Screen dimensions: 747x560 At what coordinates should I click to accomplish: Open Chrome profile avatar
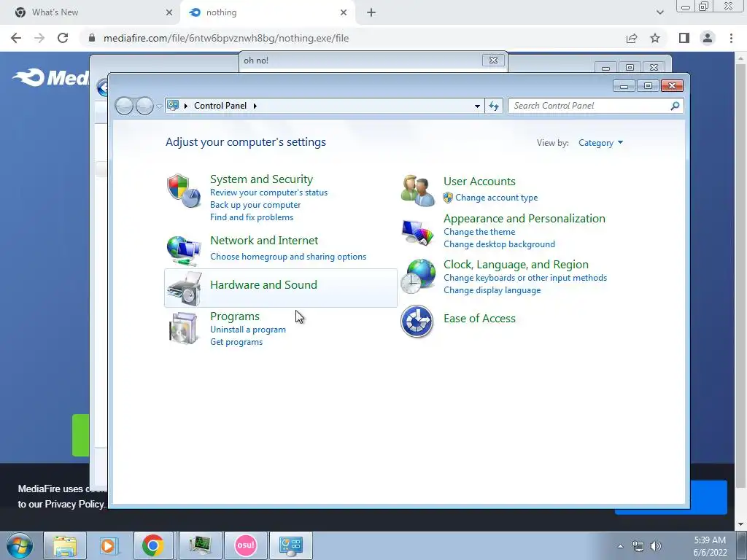(x=708, y=38)
